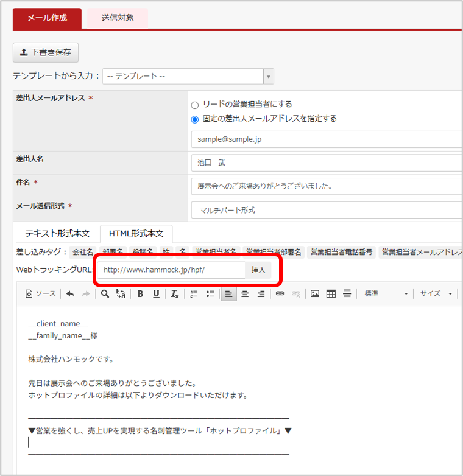Click the unlink icon
Viewport: 463px width, 476px height.
[x=296, y=293]
